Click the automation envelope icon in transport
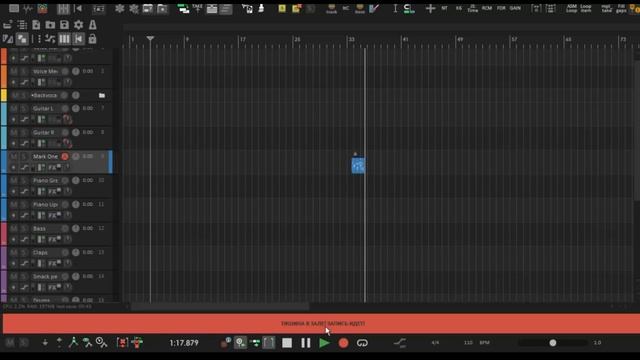The width and height of the screenshot is (640, 360). click(400, 343)
